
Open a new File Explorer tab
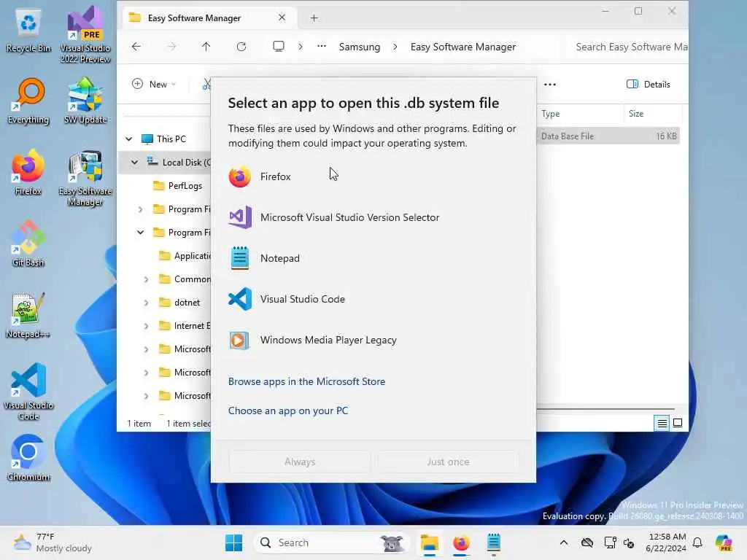(314, 18)
